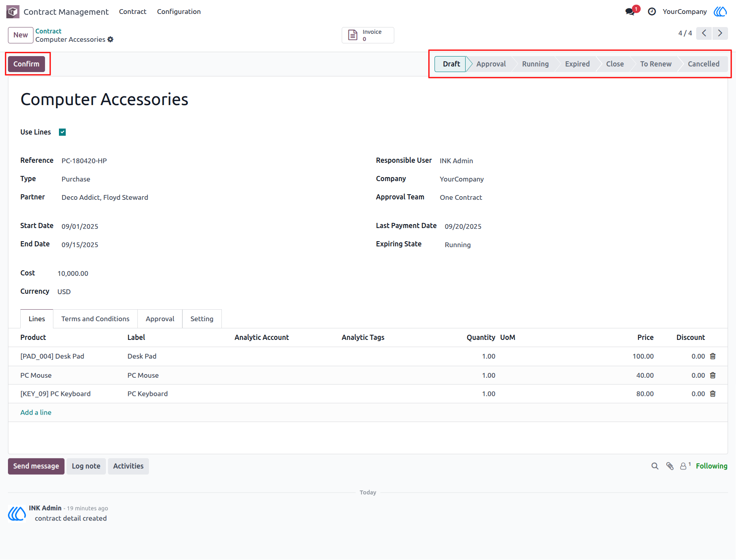736x560 pixels.
Task: Delete the PC Mouse line
Action: coord(713,375)
